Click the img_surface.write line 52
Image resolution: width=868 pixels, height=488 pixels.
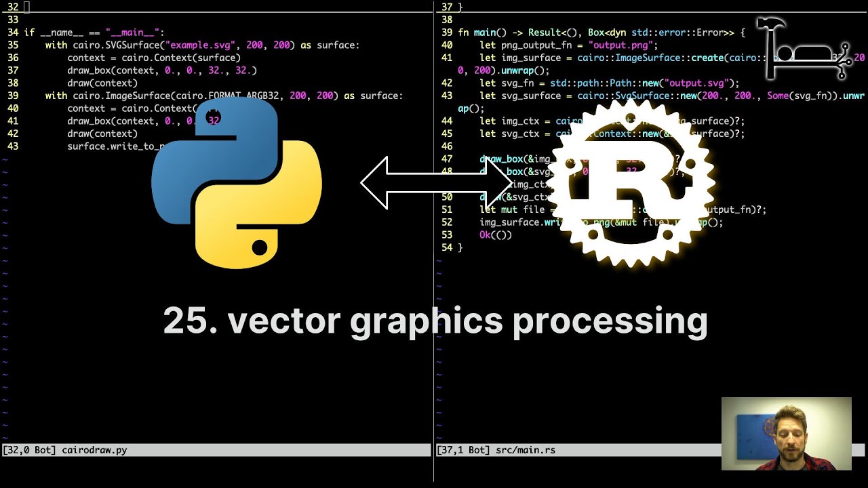[601, 222]
